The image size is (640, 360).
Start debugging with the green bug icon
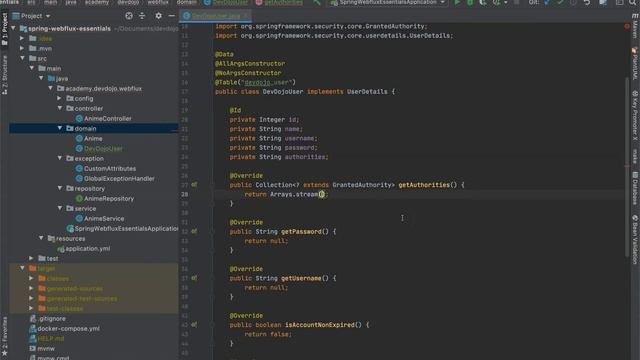pyautogui.click(x=470, y=2)
